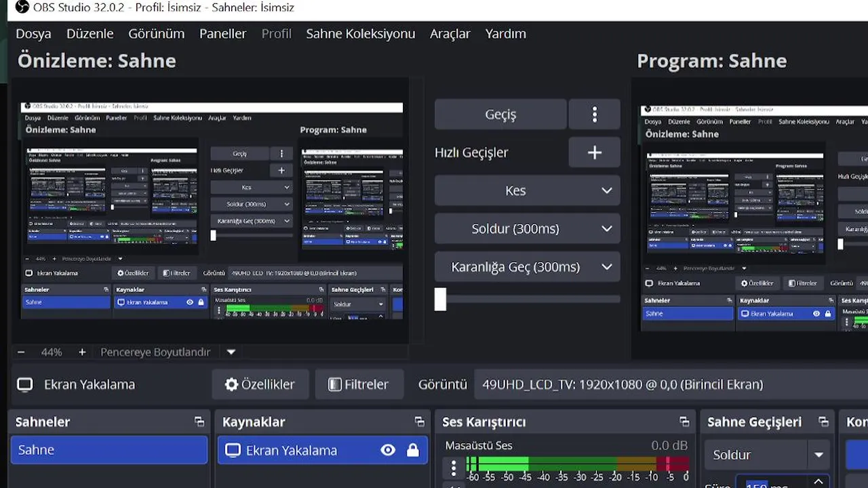Open the Görünüm menu
Viewport: 868px width, 488px height.
(x=156, y=33)
